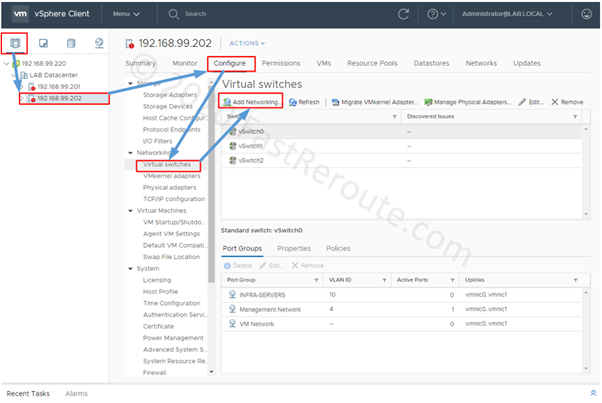Click the Add Networking button
Screen dimensions: 602x403
click(x=251, y=102)
